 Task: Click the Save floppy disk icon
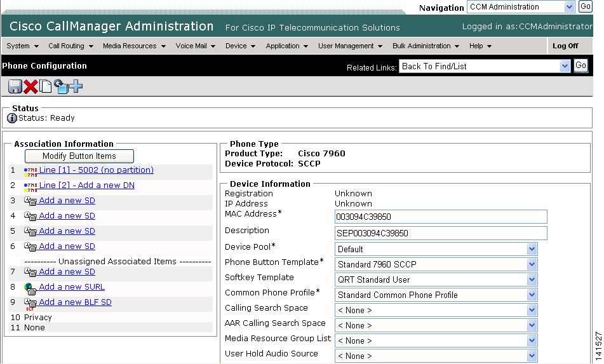(x=15, y=86)
